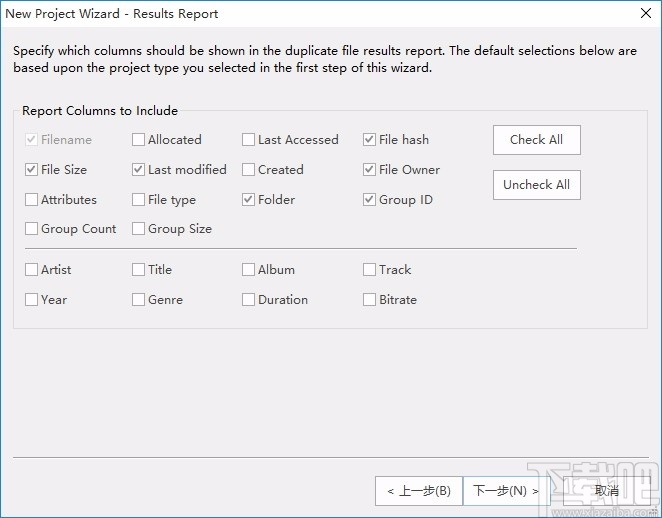Tick the Group Size option

(x=138, y=229)
